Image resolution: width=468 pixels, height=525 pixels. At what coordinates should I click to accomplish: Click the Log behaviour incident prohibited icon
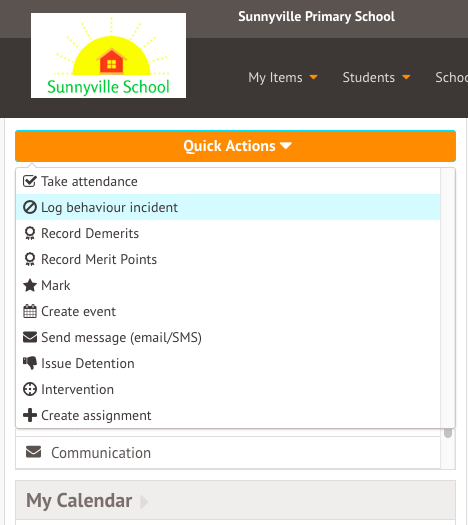(x=30, y=207)
